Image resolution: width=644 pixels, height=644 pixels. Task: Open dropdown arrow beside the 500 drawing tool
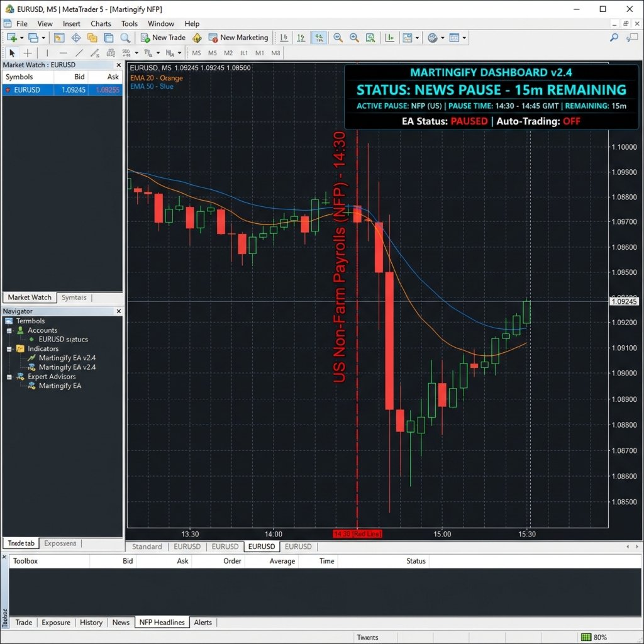136,53
